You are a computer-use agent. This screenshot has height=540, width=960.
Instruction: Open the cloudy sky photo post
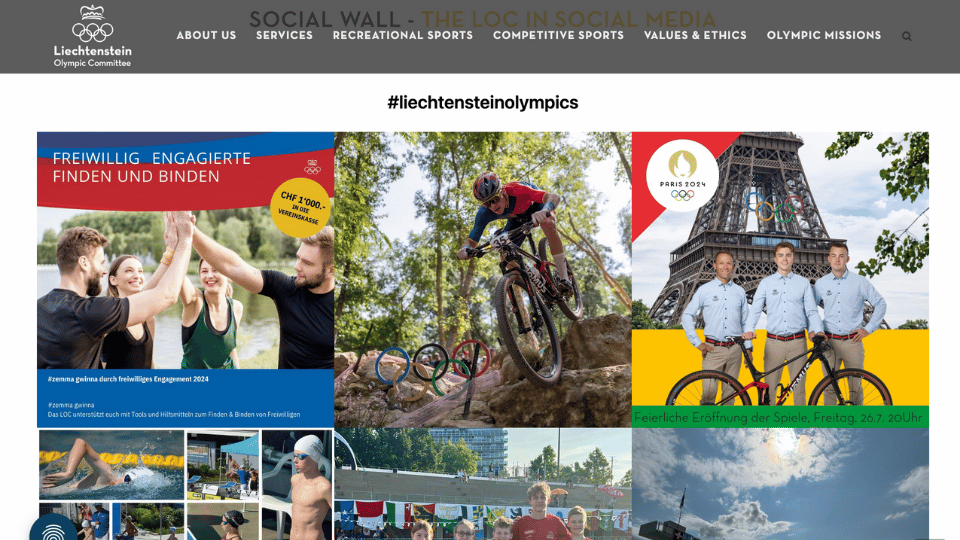pyautogui.click(x=780, y=484)
